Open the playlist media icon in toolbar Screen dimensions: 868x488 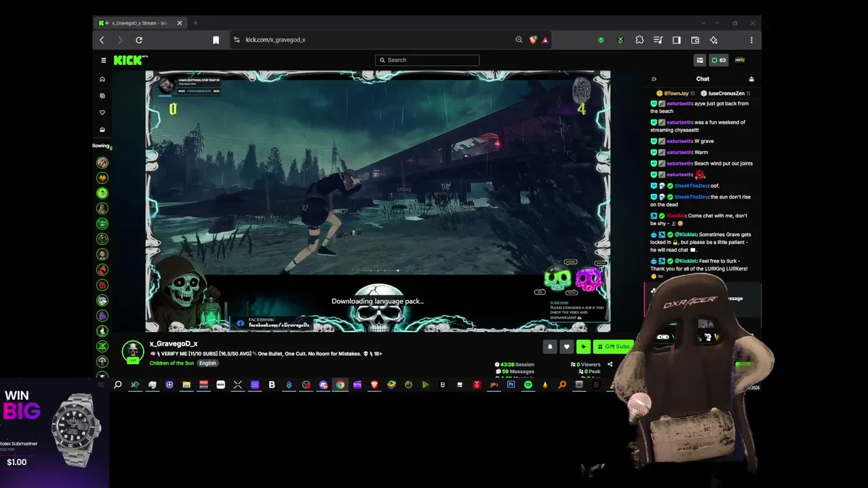pos(658,40)
